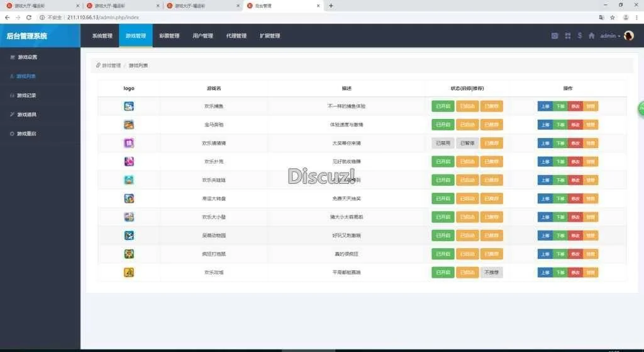Bookmark this page with the star icon
This screenshot has height=352, width=644.
click(612, 17)
